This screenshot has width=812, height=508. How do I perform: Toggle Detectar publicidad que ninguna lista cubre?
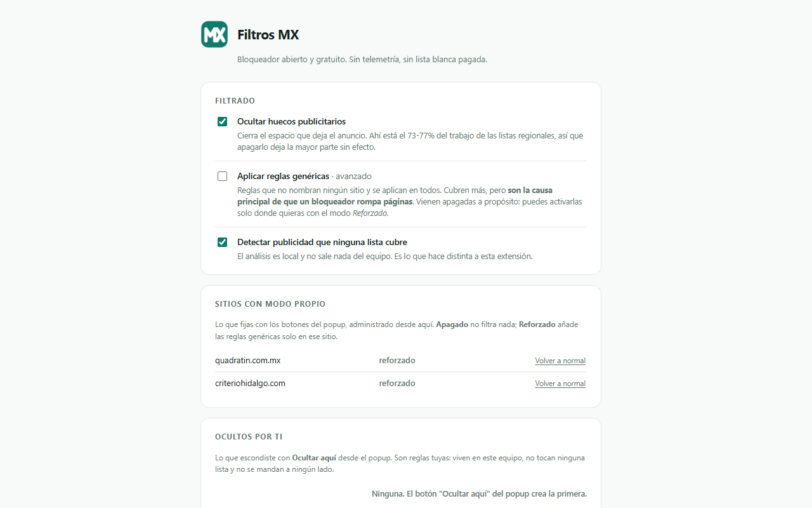222,243
